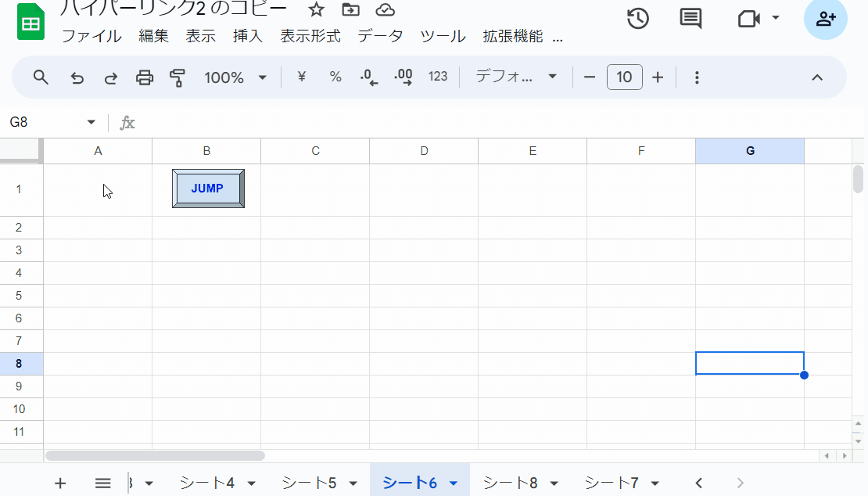Start a video meeting camera icon
The width and height of the screenshot is (868, 496).
[x=749, y=19]
